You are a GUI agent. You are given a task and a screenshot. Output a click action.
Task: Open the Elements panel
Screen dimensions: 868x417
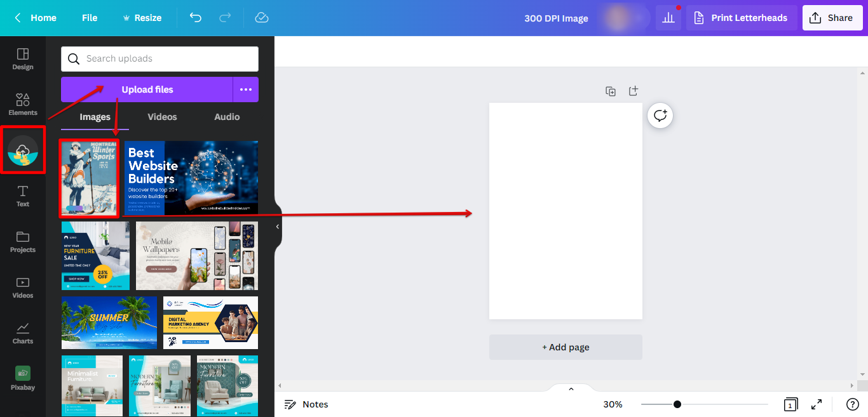click(x=22, y=103)
